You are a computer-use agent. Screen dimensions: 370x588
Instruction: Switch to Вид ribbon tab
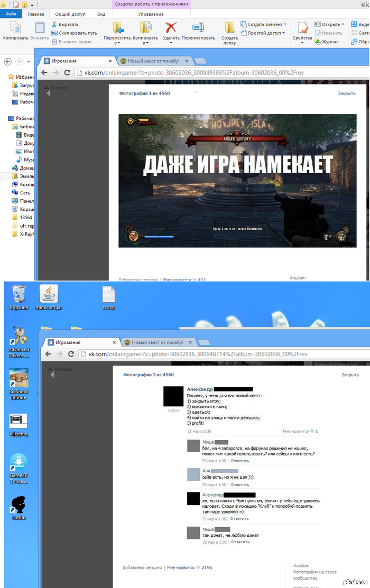click(x=101, y=14)
